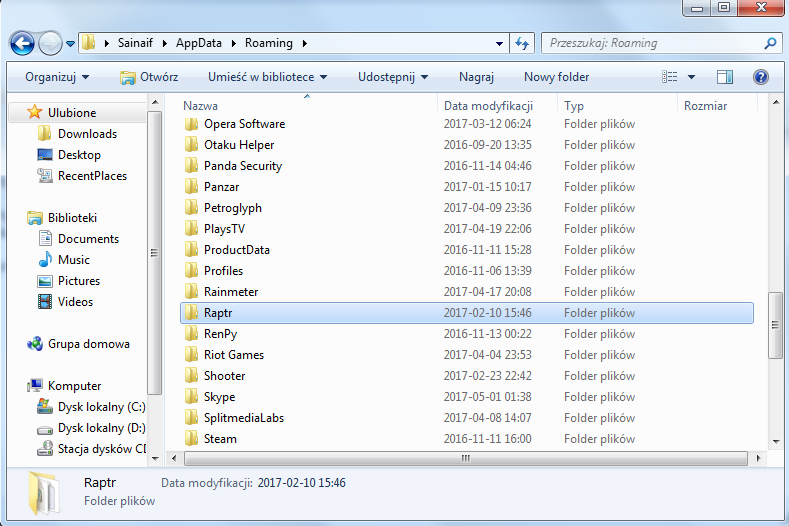The height and width of the screenshot is (526, 789).
Task: Open the view options dropdown arrow
Action: pos(691,77)
